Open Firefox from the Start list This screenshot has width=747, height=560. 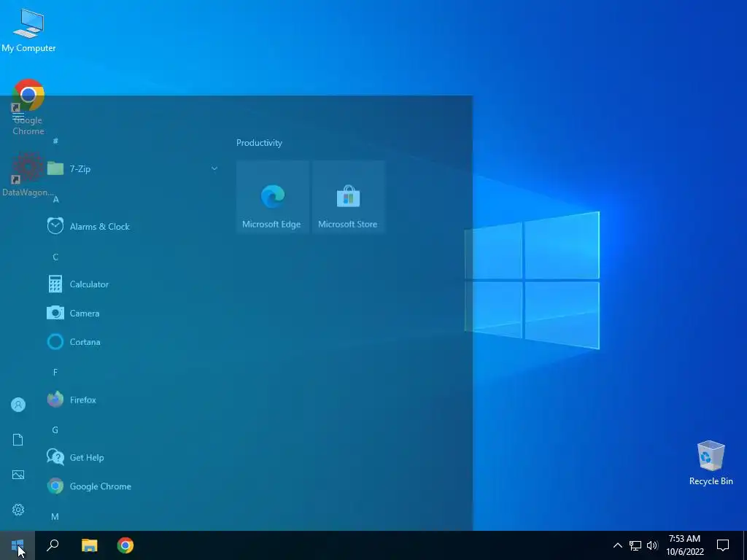(x=131, y=400)
